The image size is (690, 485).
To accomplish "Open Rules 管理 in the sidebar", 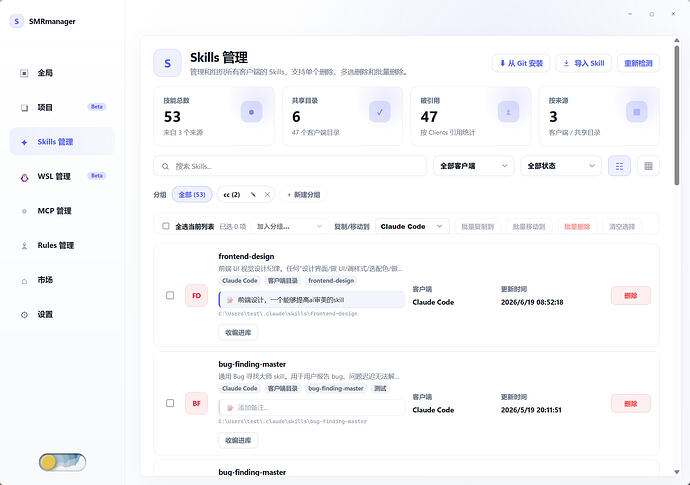I will click(x=62, y=246).
